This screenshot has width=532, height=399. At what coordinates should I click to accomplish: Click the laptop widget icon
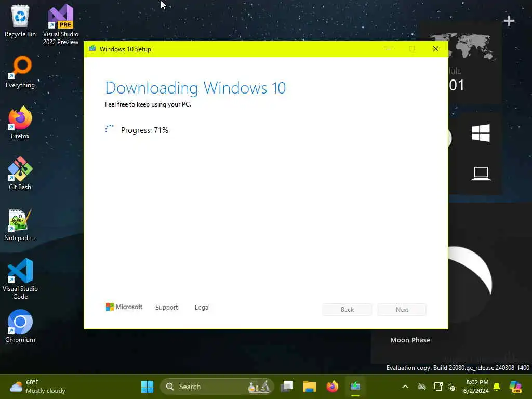pyautogui.click(x=481, y=174)
